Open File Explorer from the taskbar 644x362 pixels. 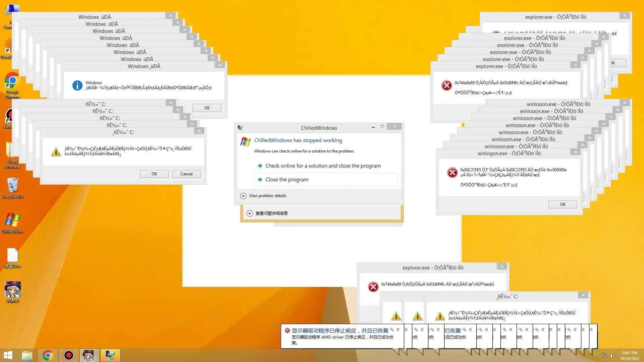(27, 355)
